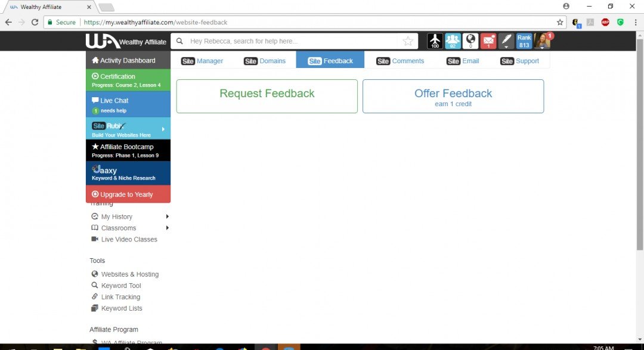Switch to Site Email tab
The width and height of the screenshot is (644, 350).
click(463, 61)
